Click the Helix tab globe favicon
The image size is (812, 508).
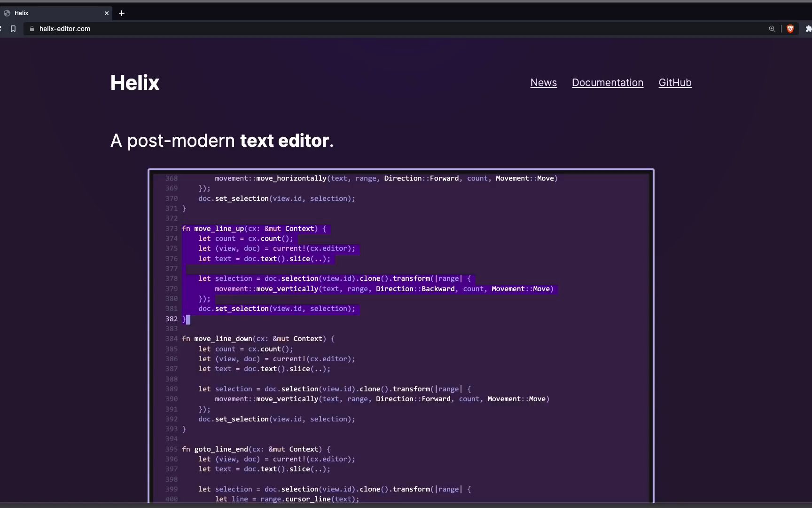pos(7,13)
